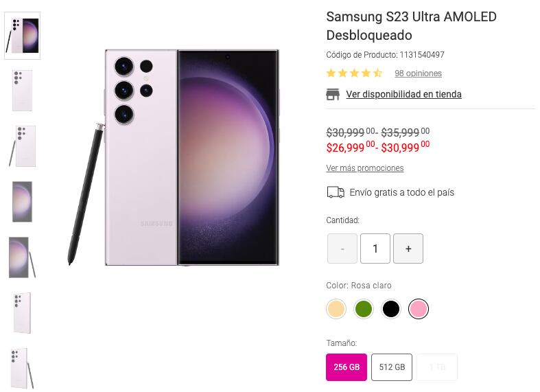This screenshot has width=540, height=392.
Task: Pick the black color swatch
Action: tap(391, 309)
